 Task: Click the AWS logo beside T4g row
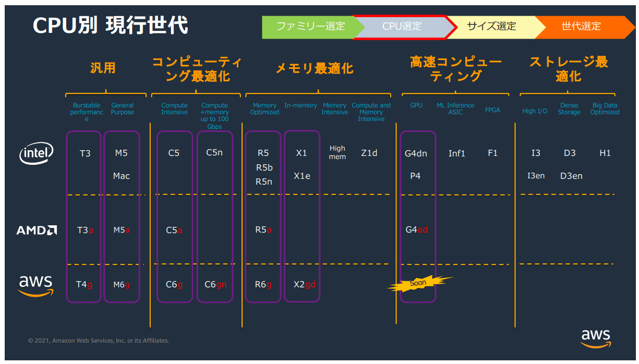36,285
